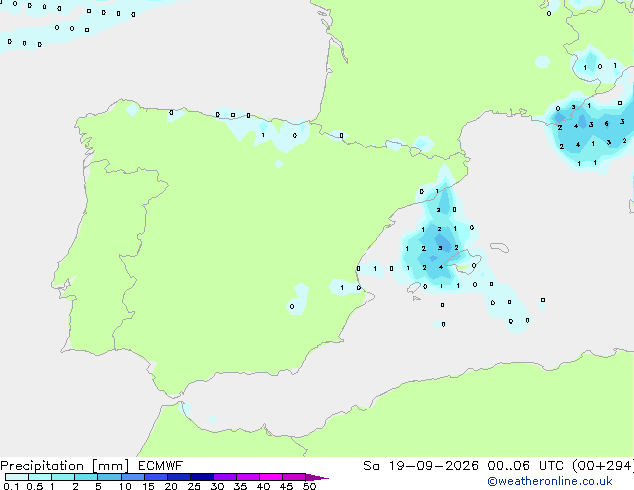This screenshot has height=490, width=634.
Task: Click the Ibiza island outline
Action: [x=414, y=288]
